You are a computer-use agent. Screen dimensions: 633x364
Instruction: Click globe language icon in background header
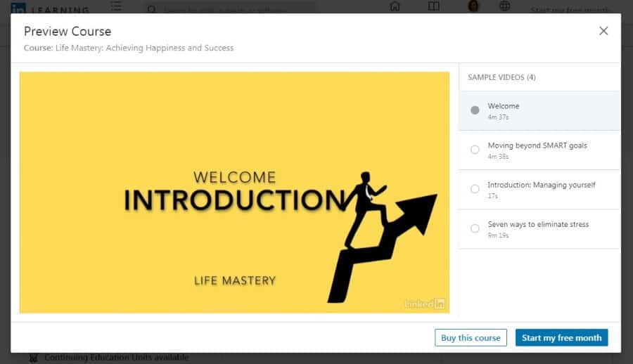click(x=504, y=6)
